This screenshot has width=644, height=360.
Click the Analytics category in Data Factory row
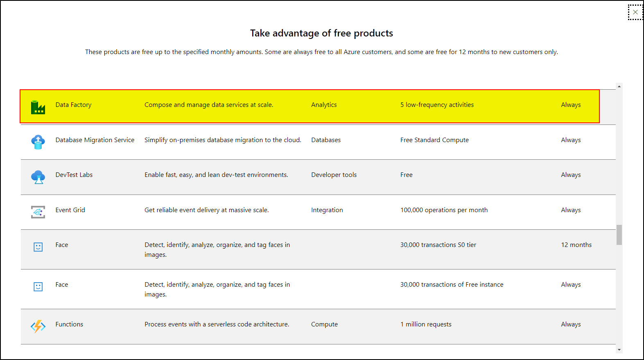click(324, 105)
